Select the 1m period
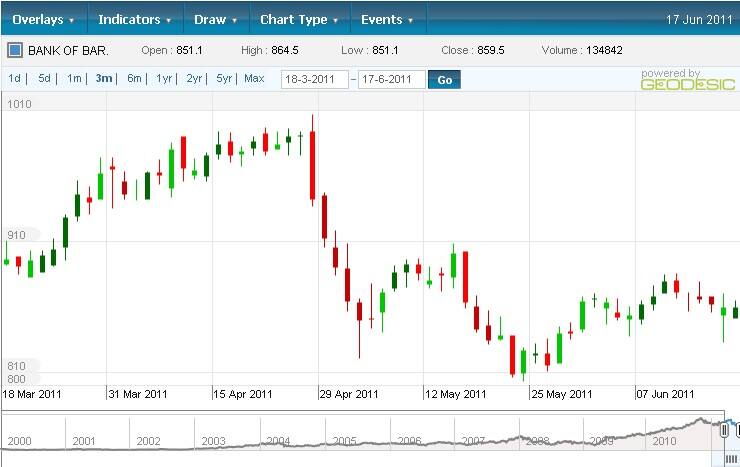This screenshot has width=740, height=467. (75, 78)
